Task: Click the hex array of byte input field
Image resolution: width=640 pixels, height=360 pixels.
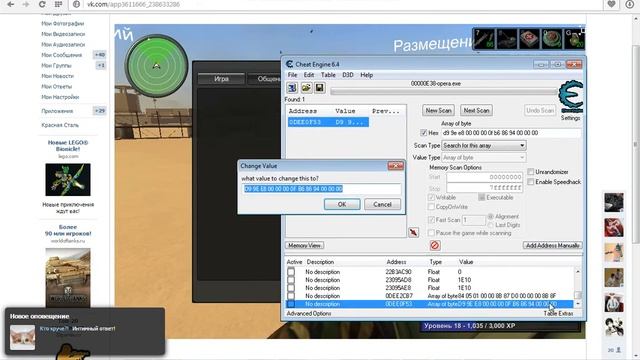Action: click(511, 133)
